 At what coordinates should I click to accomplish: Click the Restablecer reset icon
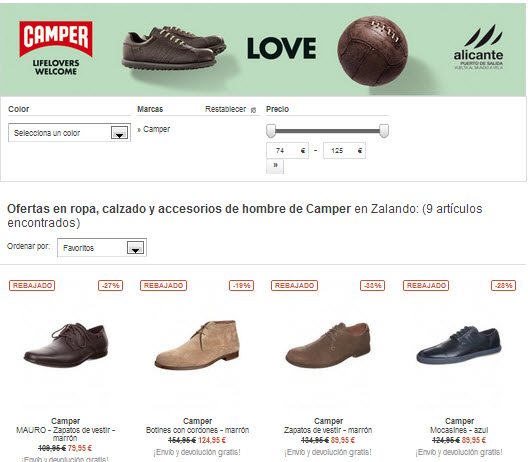point(254,110)
